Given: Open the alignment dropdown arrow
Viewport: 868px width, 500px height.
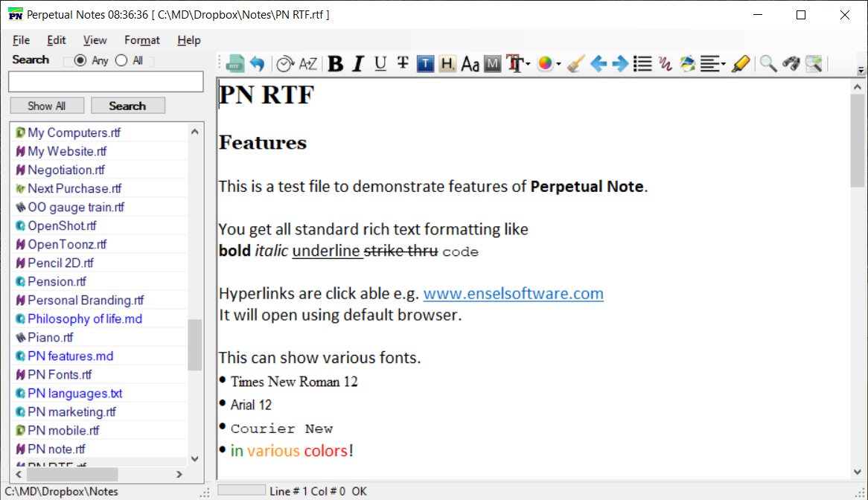Looking at the screenshot, I should [x=723, y=64].
